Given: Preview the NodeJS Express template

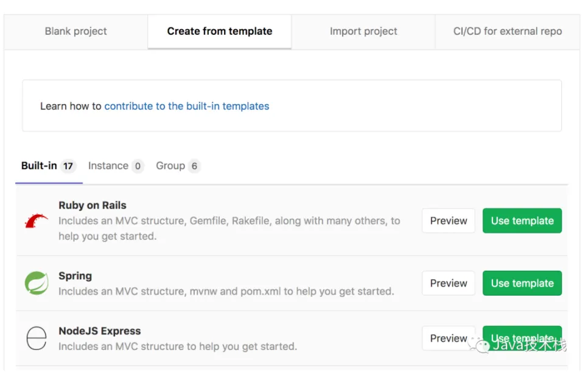Looking at the screenshot, I should pos(449,338).
